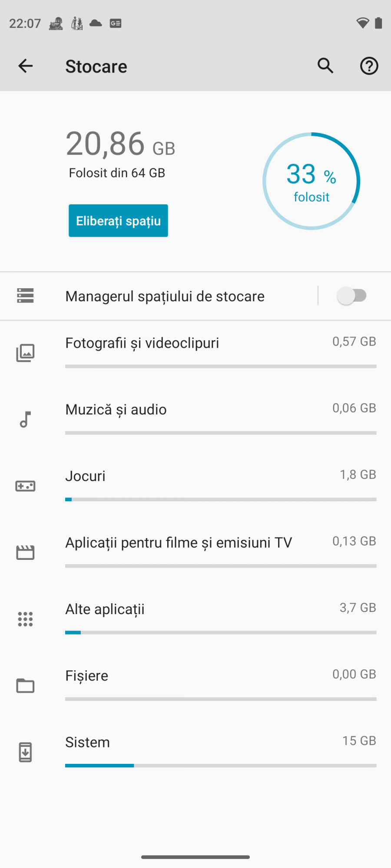Open the help question mark icon
The height and width of the screenshot is (868, 391).
(x=369, y=66)
